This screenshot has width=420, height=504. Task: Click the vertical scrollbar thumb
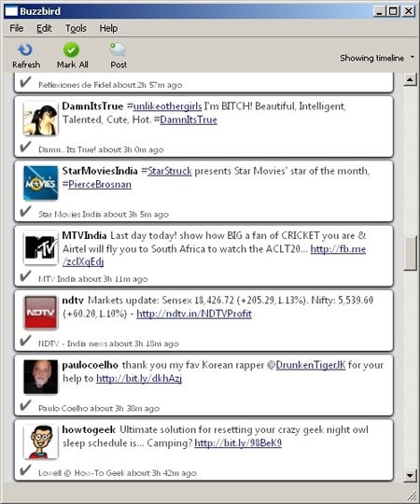click(x=410, y=254)
